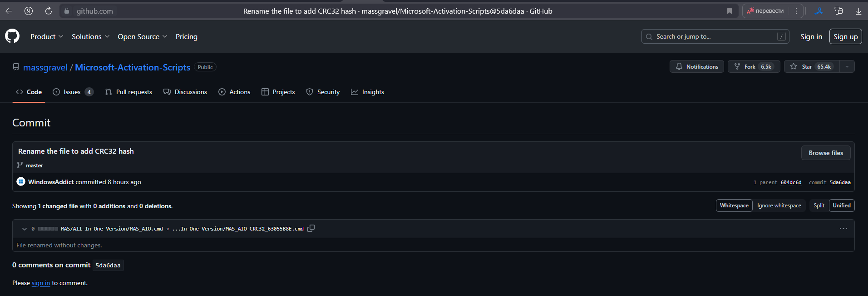This screenshot has height=296, width=868.
Task: Click the GitHub logo icon
Action: click(12, 36)
